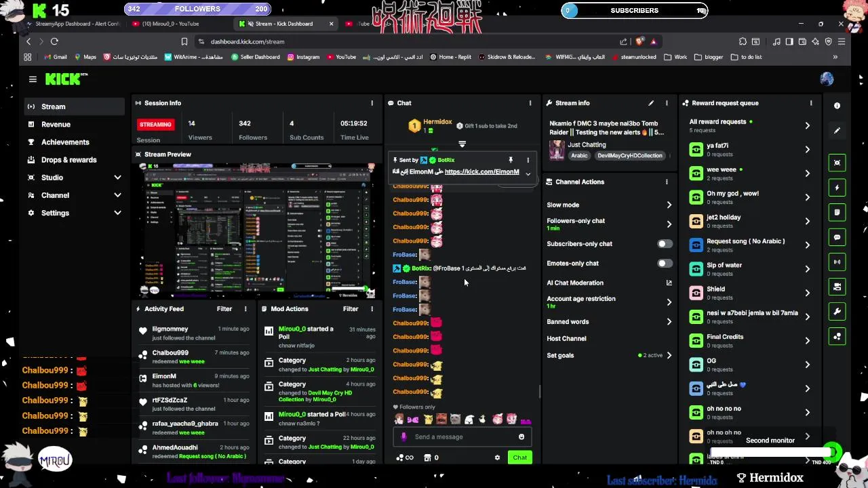868x488 pixels.
Task: Open the Kick hamburger menu
Action: [33, 79]
